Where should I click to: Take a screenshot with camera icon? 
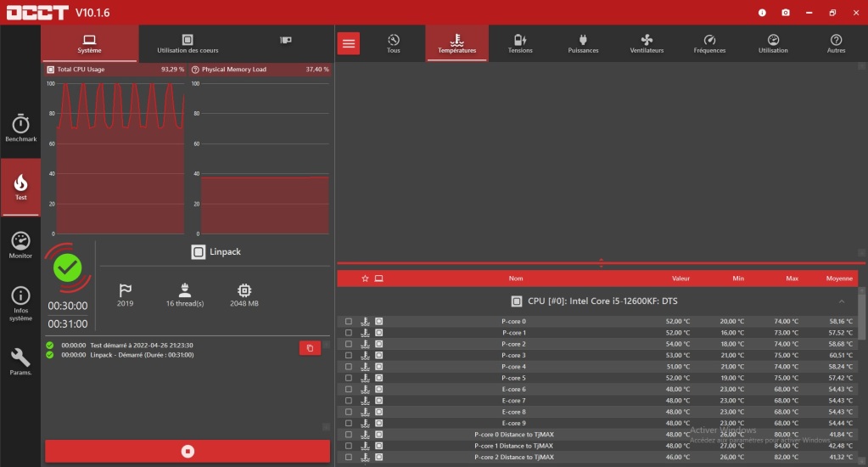786,12
